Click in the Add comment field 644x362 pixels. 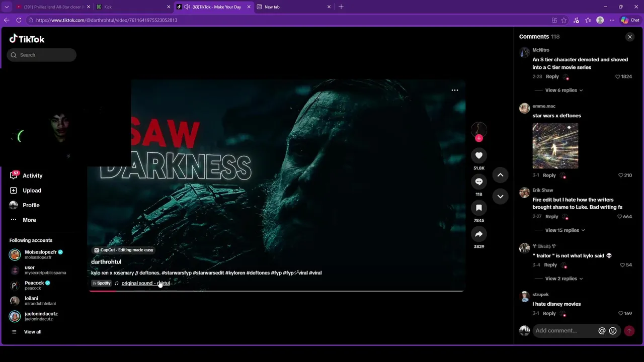click(x=563, y=331)
